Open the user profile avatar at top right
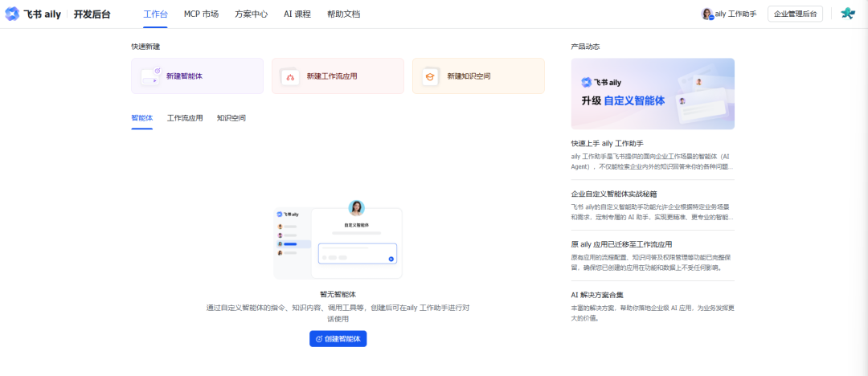The image size is (868, 376). coord(848,14)
